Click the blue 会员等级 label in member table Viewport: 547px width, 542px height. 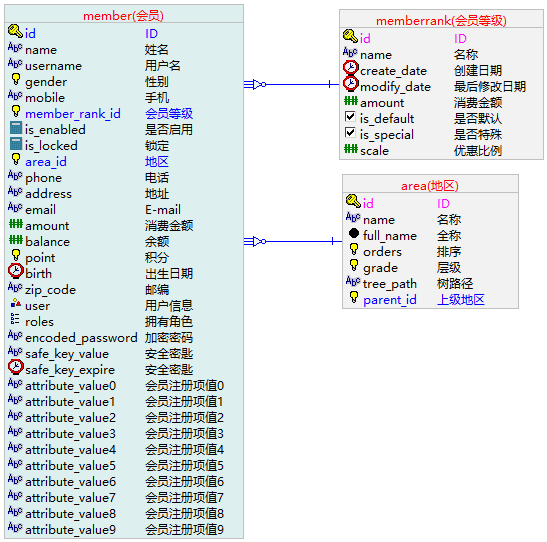169,113
